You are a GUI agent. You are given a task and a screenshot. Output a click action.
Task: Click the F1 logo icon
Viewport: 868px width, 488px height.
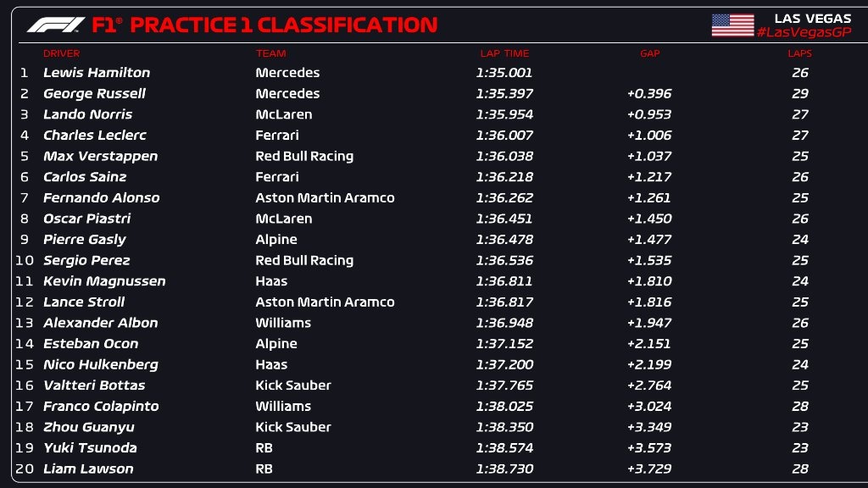tap(55, 25)
